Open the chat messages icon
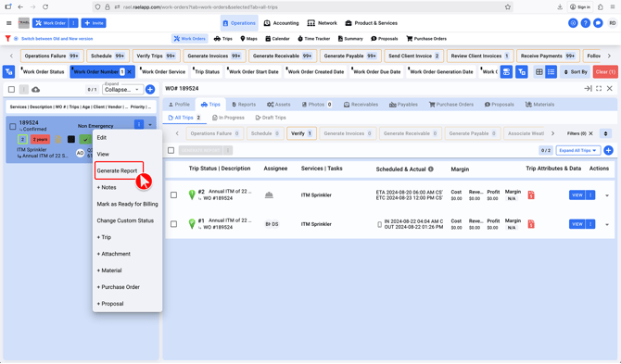Screen dimensions: 621x364 click(x=598, y=23)
